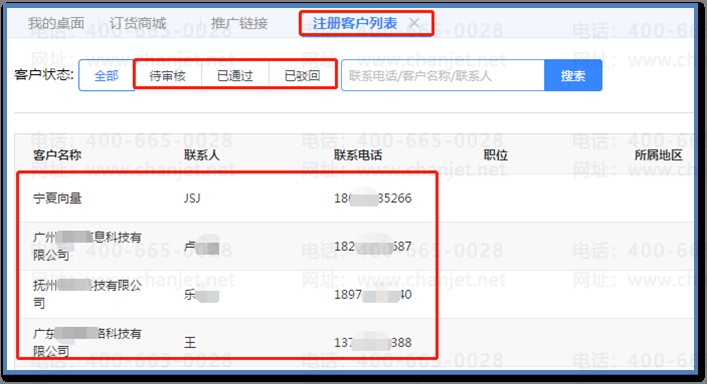Select the 注册客户列表 tab
Screen dimensions: 707x384
pyautogui.click(x=355, y=23)
